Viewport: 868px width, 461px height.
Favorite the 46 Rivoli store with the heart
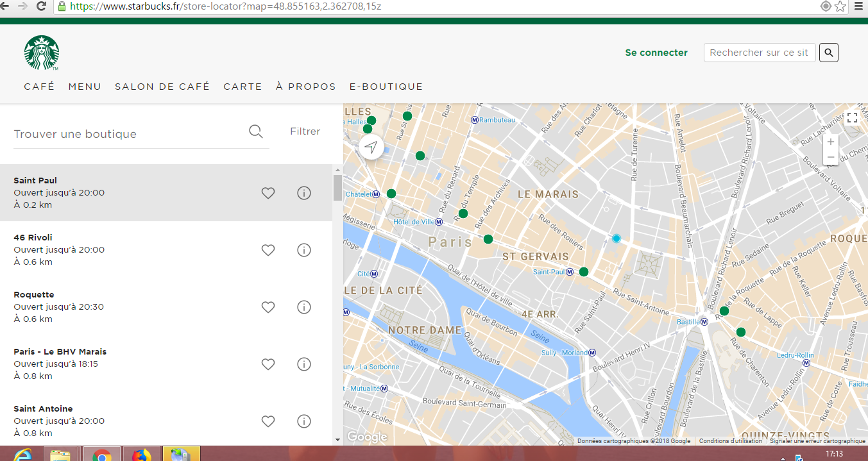coord(268,250)
